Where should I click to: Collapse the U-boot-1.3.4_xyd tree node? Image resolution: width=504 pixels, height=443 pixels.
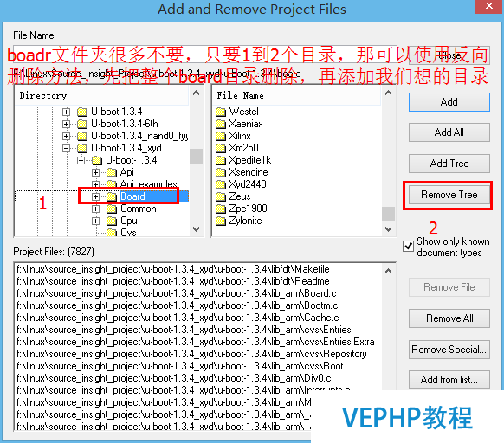coord(66,148)
